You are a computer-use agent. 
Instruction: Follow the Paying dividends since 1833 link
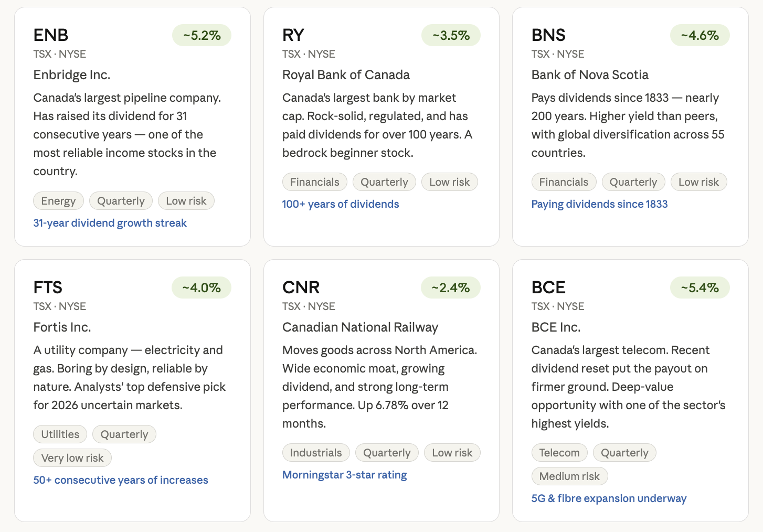[599, 204]
